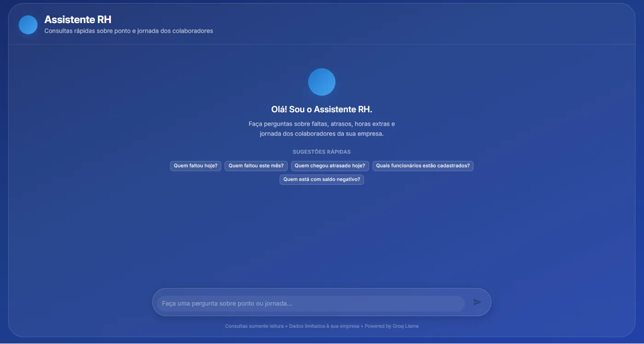Click the large assistant avatar above the greeting
This screenshot has height=344, width=644.
[322, 82]
